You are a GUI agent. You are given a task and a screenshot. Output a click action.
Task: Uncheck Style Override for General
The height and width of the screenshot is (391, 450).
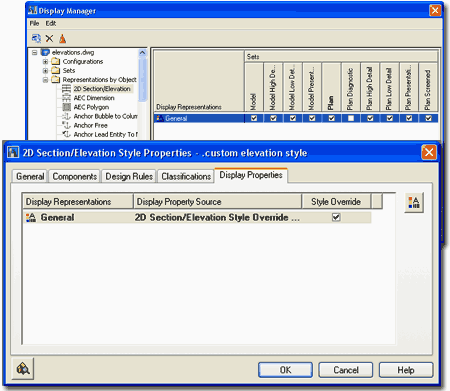point(336,217)
